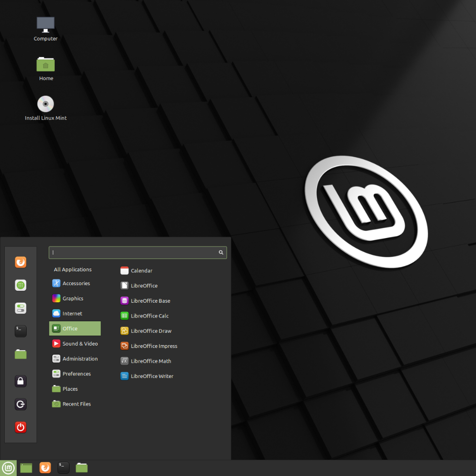The image size is (476, 476).
Task: Click the LibreOffice Writer icon
Action: tap(124, 376)
